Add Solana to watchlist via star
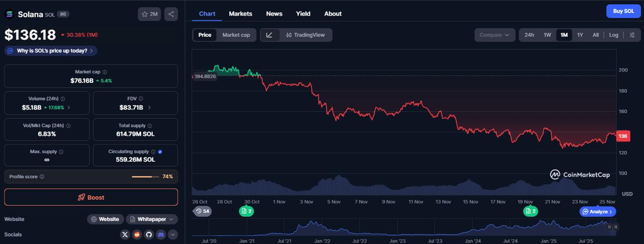This screenshot has height=244, width=644. [x=149, y=14]
